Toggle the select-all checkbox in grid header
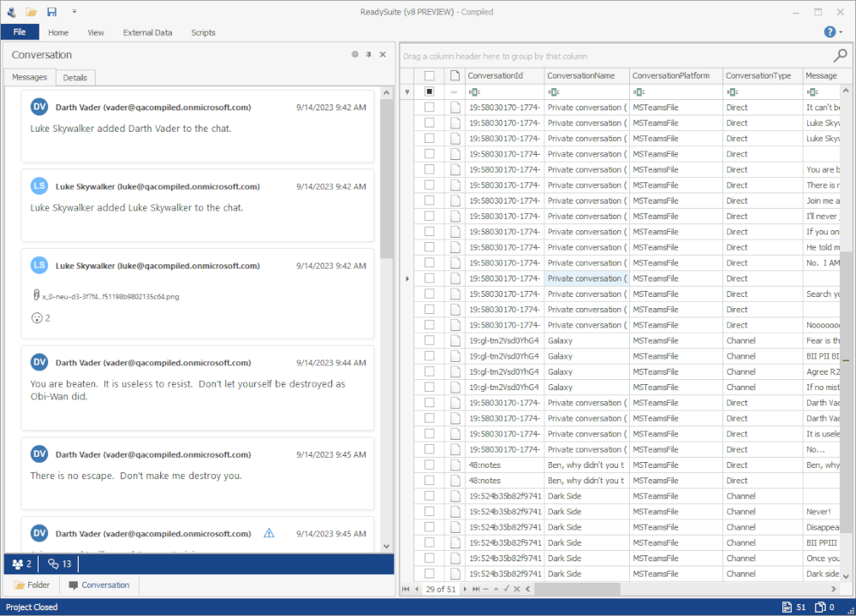Image resolution: width=856 pixels, height=616 pixels. tap(430, 75)
